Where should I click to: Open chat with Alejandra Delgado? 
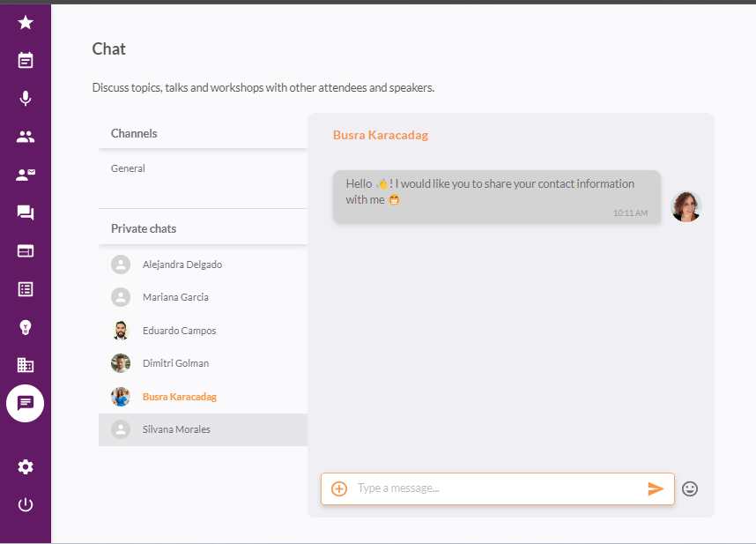point(182,265)
